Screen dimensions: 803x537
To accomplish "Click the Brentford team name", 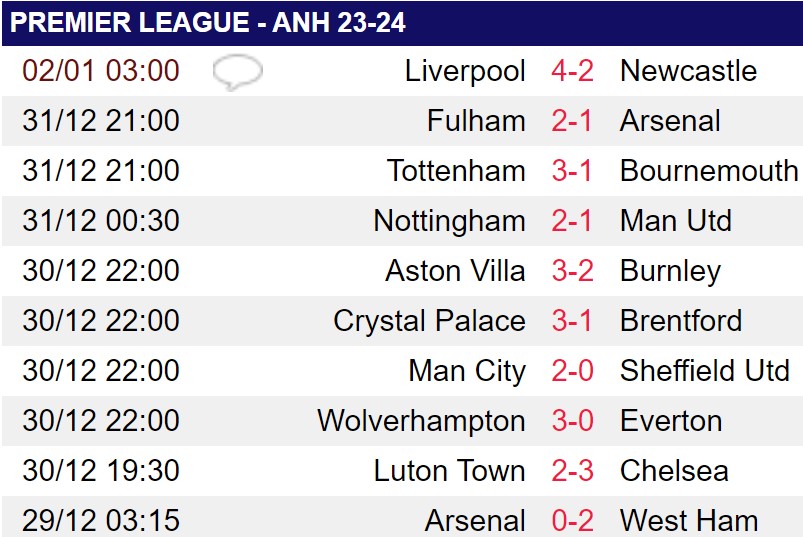I will (x=681, y=320).
